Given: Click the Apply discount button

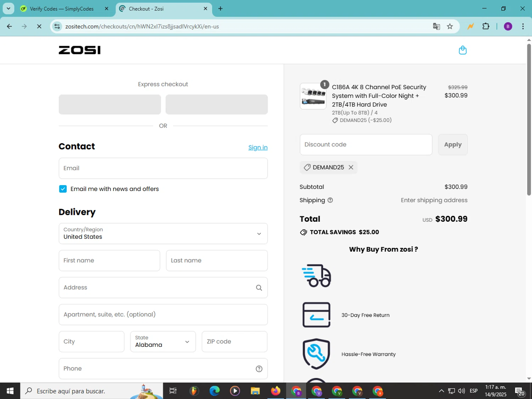Looking at the screenshot, I should [x=453, y=145].
